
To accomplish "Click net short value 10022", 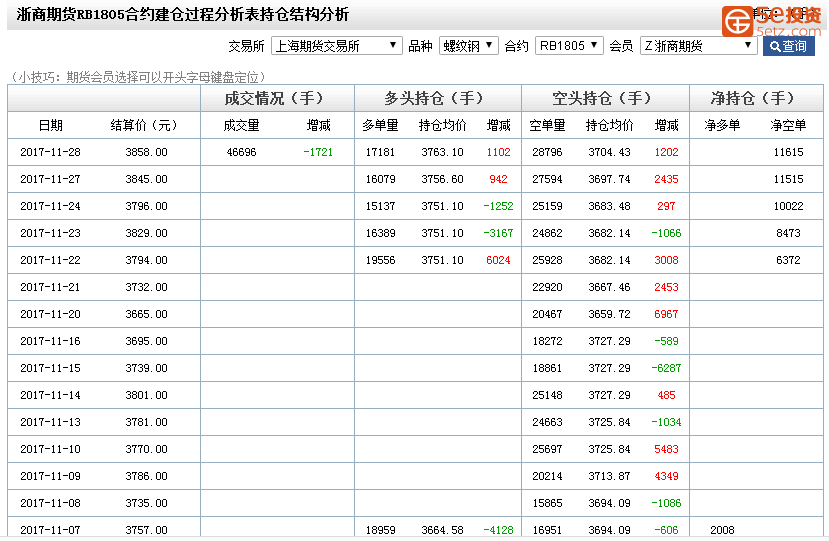I will click(x=788, y=206).
